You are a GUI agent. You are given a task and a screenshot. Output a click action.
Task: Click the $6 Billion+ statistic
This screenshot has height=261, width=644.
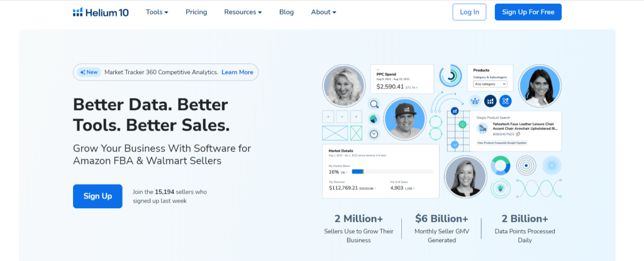click(441, 218)
